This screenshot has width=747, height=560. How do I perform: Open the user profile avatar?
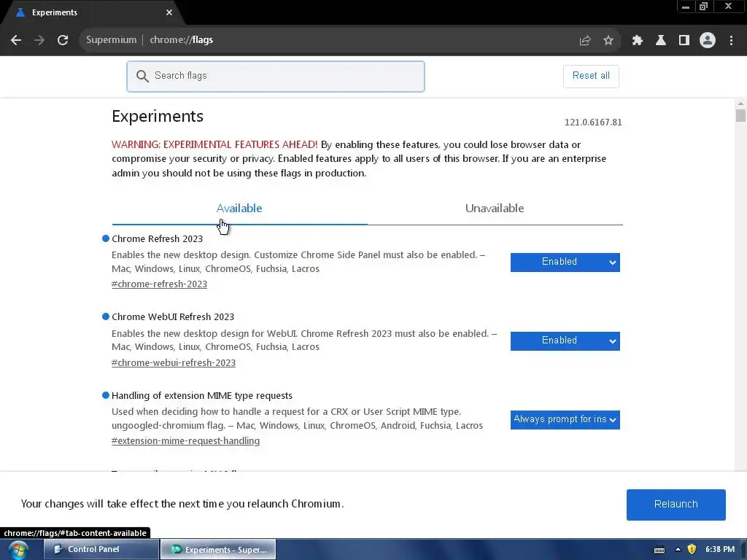(708, 41)
